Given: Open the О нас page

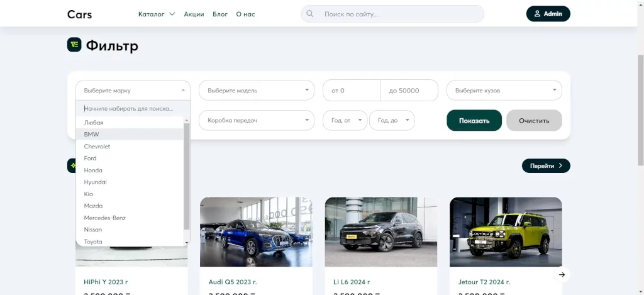Looking at the screenshot, I should coord(245,14).
